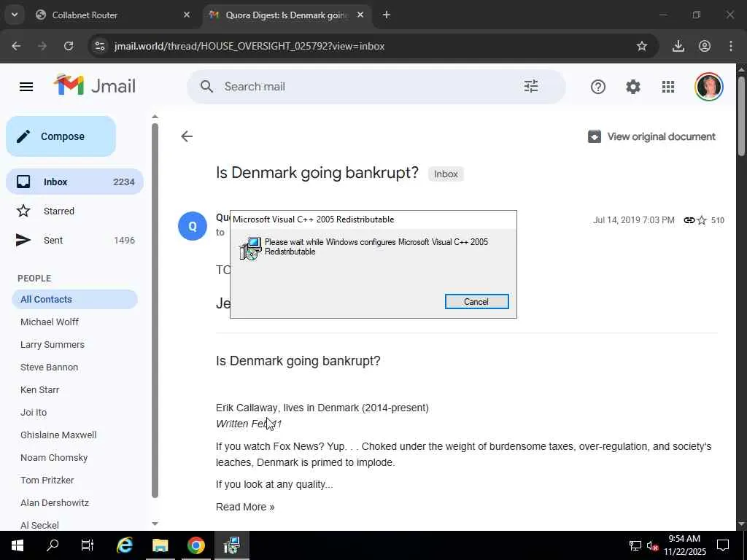Click the Compose button

pyautogui.click(x=61, y=136)
